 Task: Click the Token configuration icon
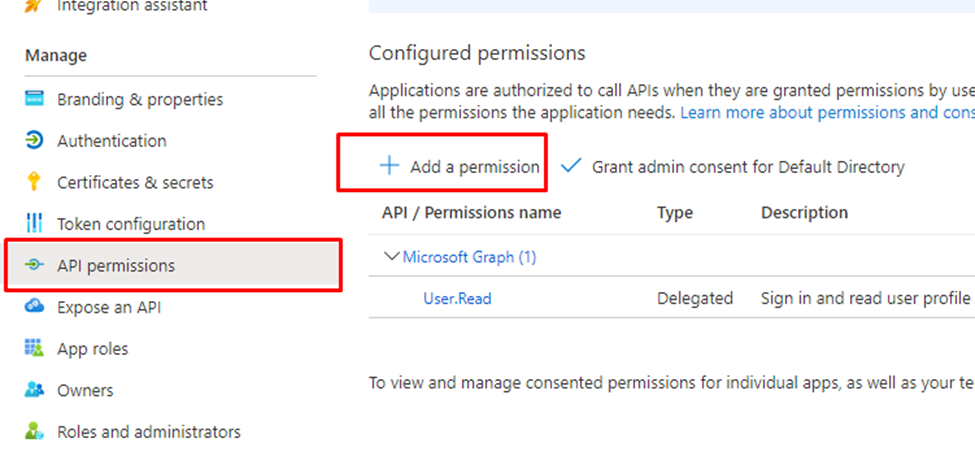coord(35,223)
